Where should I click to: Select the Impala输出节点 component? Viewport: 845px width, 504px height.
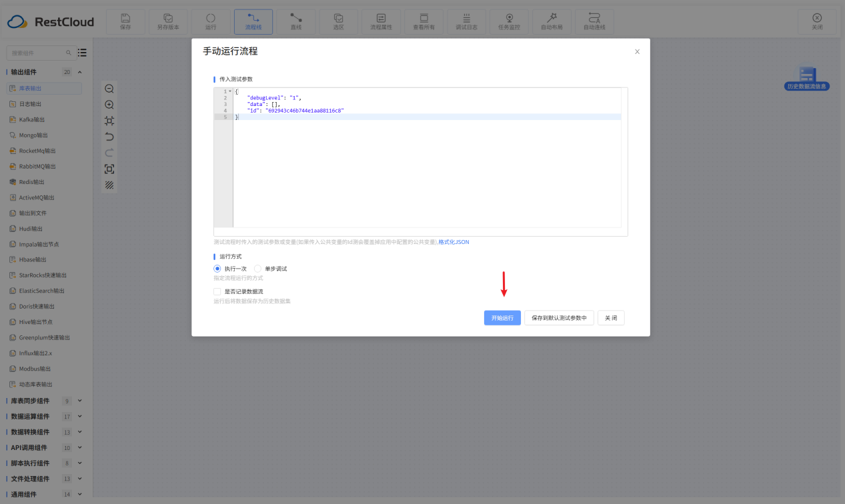pos(44,244)
